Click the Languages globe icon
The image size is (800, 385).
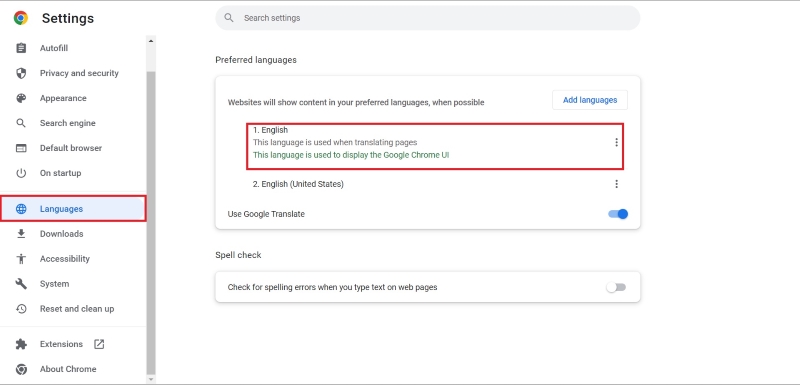21,209
